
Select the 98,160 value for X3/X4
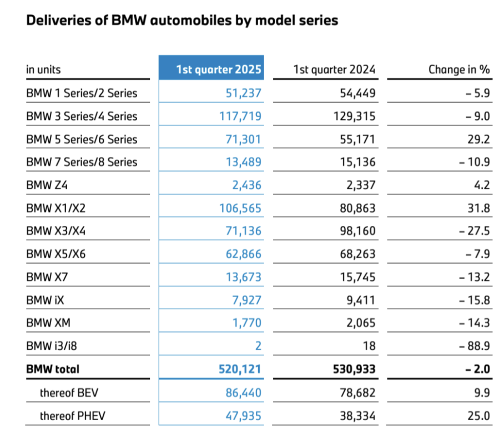357,231
